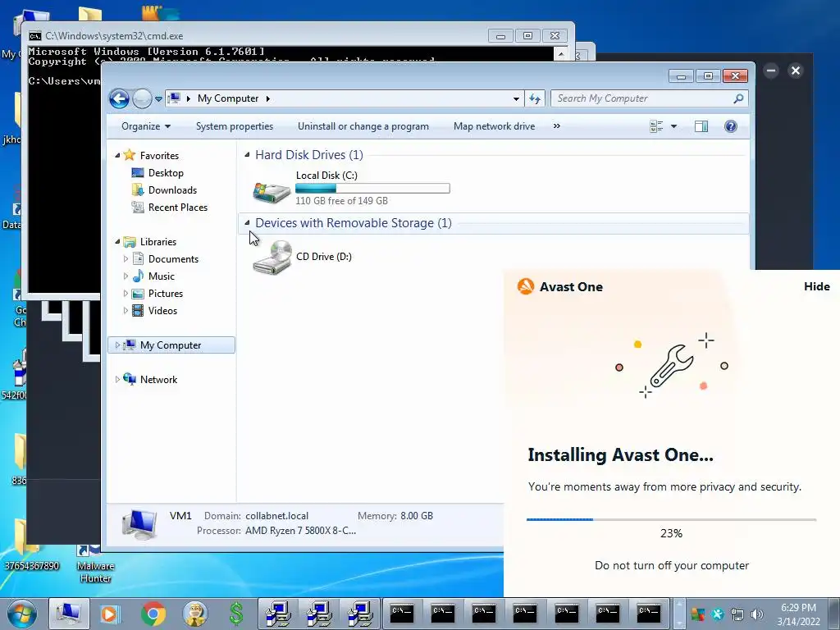Select the Pictures library icon
The image size is (840, 630).
[138, 294]
